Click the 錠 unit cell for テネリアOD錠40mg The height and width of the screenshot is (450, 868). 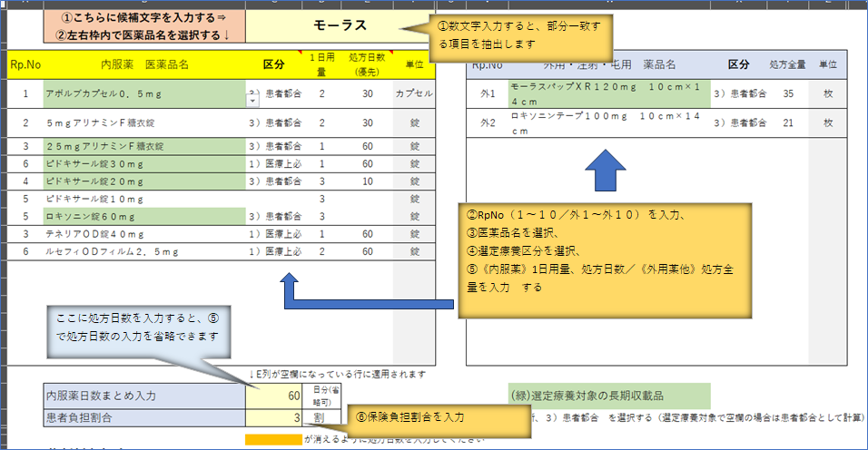click(x=414, y=234)
